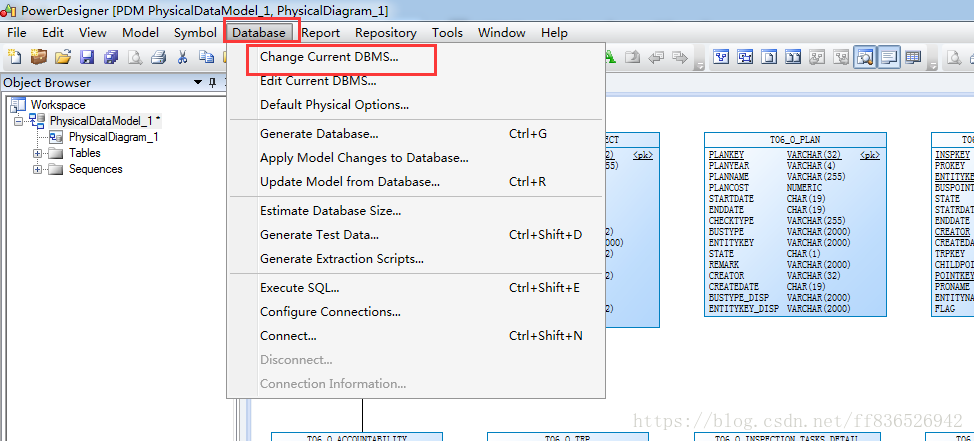Click the second grayed diagram view icon
The height and width of the screenshot is (441, 974).
(841, 57)
